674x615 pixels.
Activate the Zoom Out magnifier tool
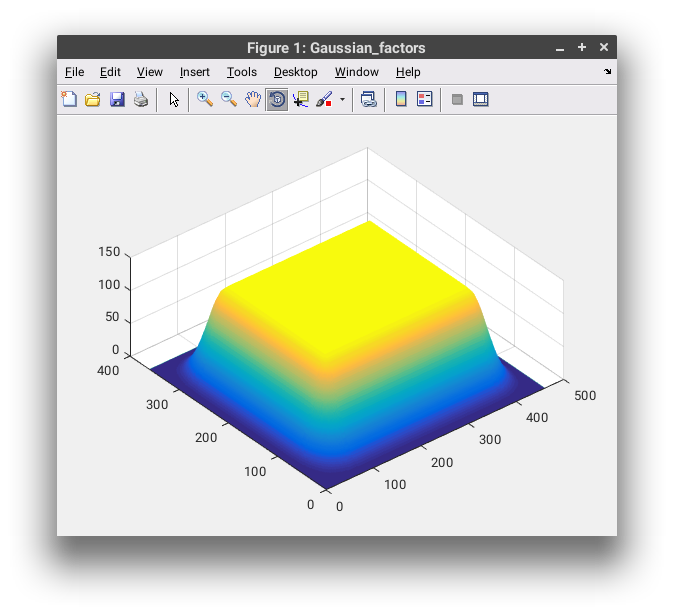click(229, 99)
